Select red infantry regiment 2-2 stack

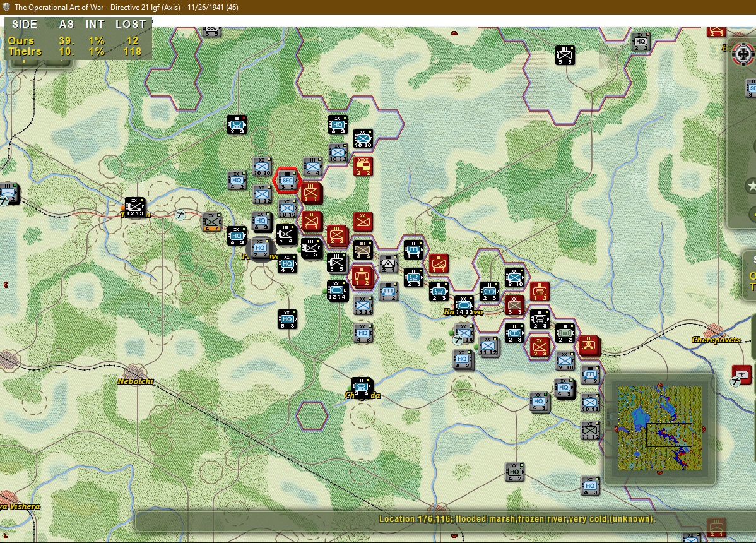336,236
